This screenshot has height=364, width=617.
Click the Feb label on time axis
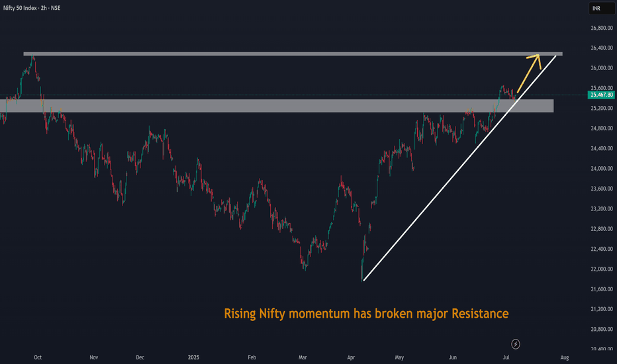(252, 357)
